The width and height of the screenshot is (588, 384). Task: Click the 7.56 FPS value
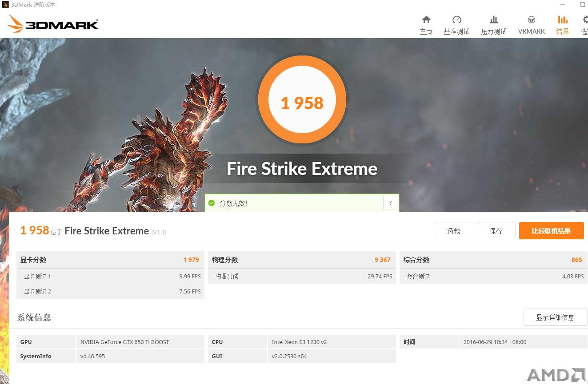tap(190, 291)
